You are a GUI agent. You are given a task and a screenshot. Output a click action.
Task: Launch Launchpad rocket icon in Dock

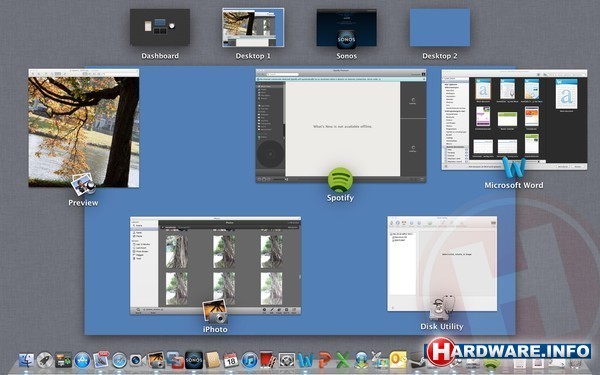(45, 360)
